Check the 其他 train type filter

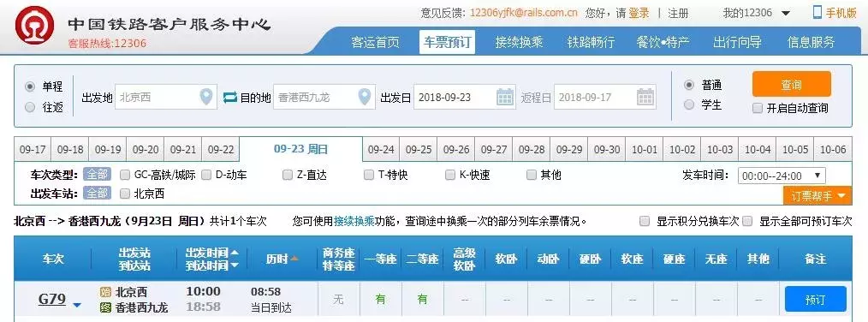532,176
